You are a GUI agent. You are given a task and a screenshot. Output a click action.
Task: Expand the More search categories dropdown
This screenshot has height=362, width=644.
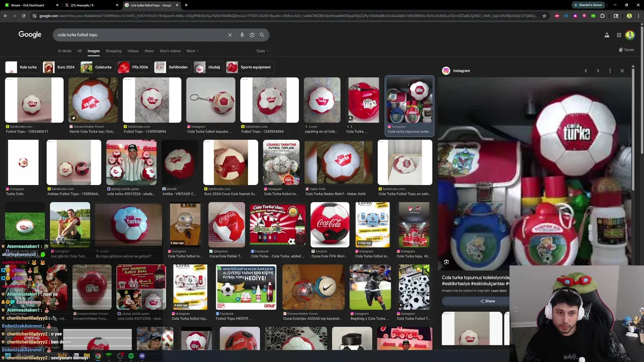192,51
